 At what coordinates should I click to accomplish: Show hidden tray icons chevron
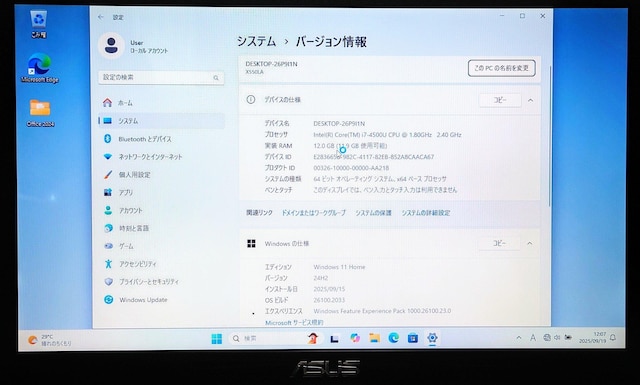519,338
